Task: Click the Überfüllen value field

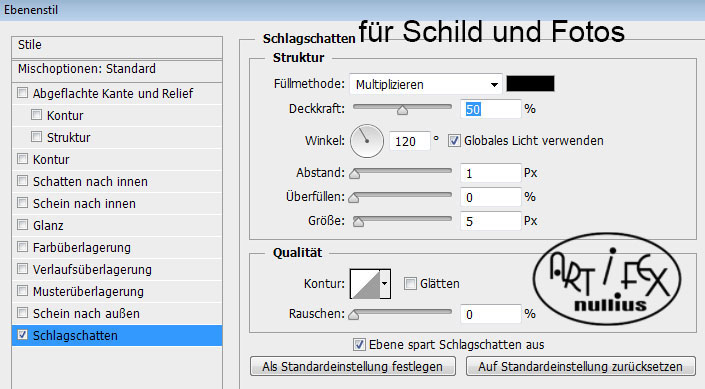Action: click(x=491, y=197)
